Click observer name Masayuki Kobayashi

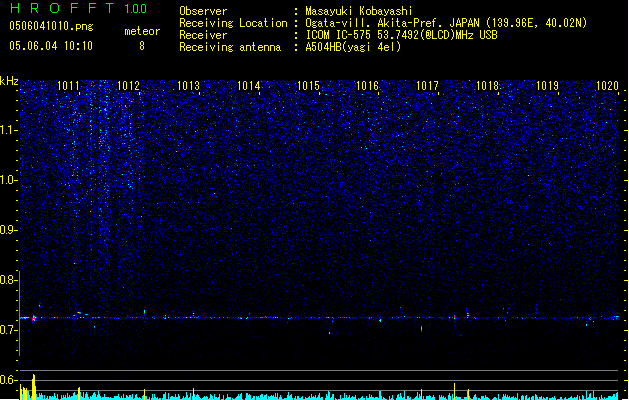click(x=359, y=11)
